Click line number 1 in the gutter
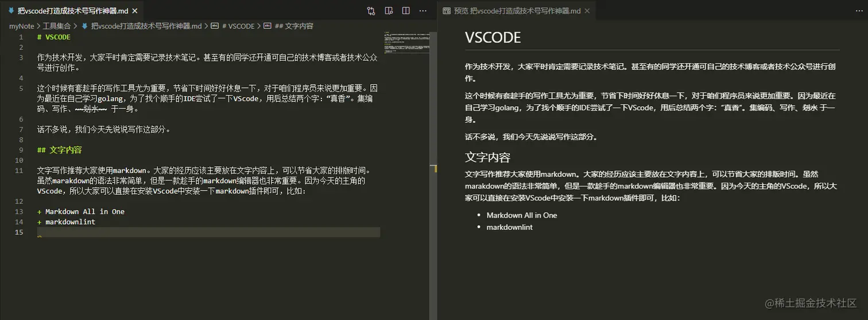Viewport: 868px width, 320px height. pyautogui.click(x=21, y=37)
